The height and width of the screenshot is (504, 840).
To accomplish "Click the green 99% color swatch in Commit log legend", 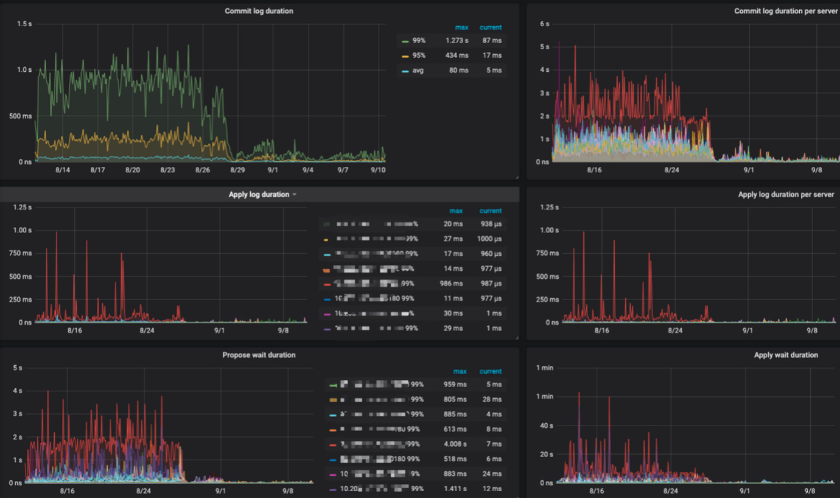I will tap(405, 41).
